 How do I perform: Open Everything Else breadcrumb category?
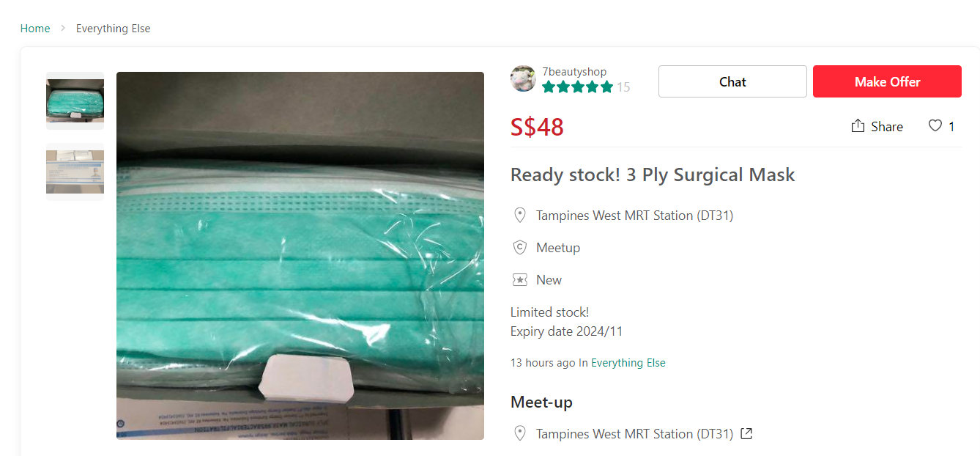tap(114, 29)
